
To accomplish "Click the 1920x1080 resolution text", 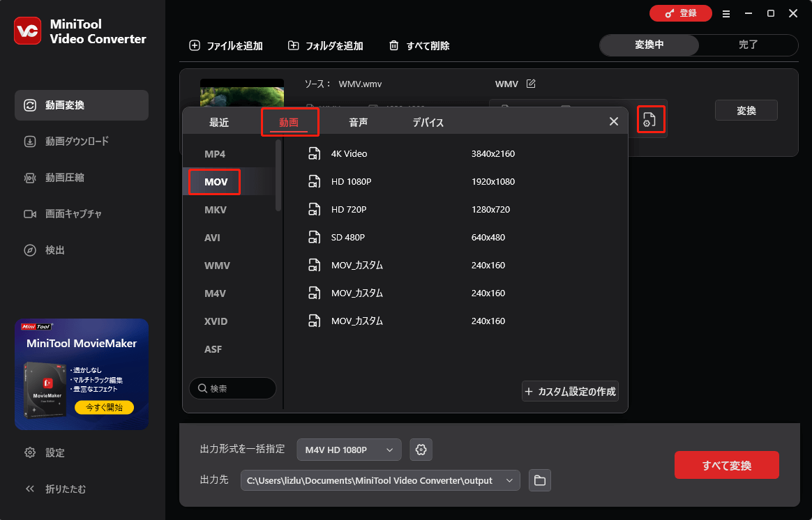I will point(493,182).
